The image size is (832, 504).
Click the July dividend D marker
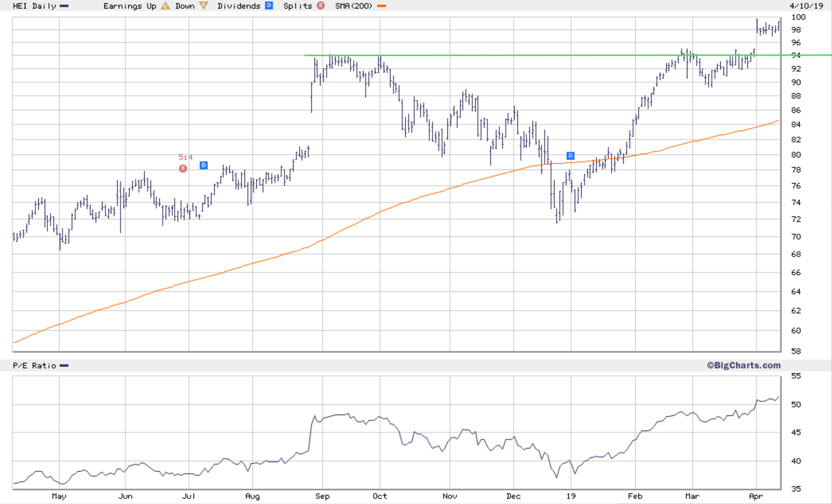(x=204, y=165)
